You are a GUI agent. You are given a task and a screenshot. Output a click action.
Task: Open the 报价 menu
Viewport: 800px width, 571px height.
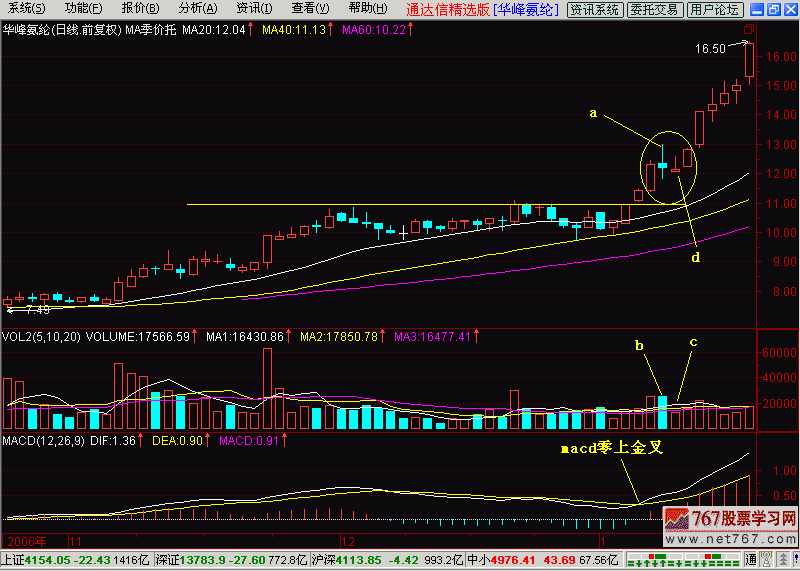(x=138, y=9)
